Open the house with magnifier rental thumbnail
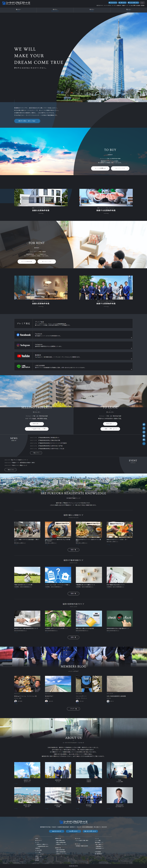This screenshot has width=147, height=868. pyautogui.click(x=58, y=619)
